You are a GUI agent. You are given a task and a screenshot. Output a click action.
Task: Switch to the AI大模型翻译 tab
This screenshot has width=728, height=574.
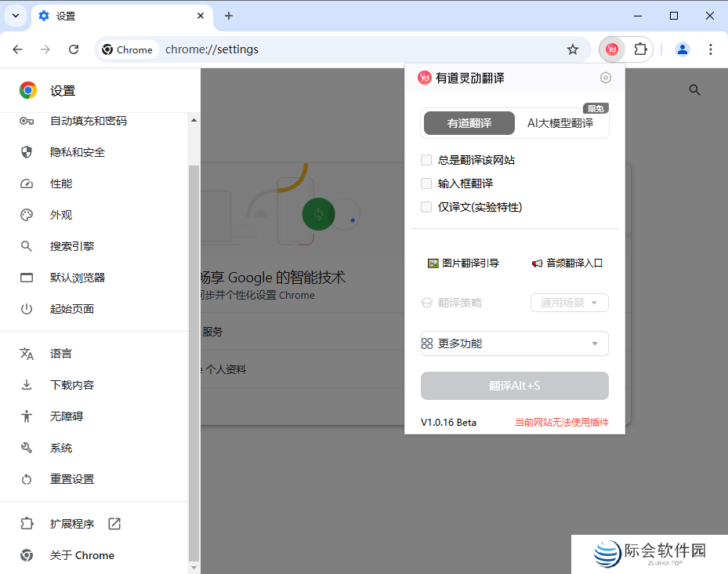(561, 123)
